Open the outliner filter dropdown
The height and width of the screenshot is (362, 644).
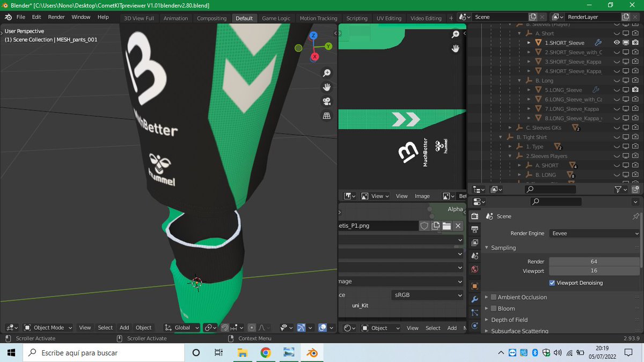620,189
